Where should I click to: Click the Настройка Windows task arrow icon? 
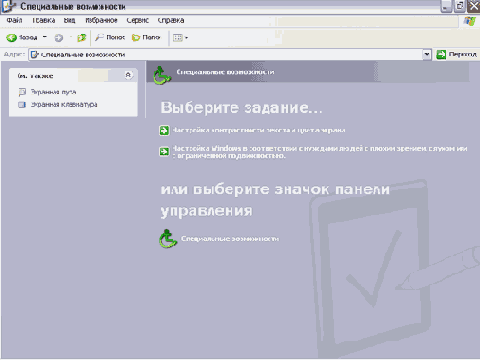(164, 152)
